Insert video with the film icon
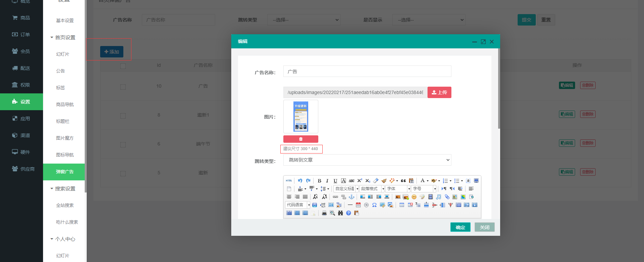644x262 pixels. click(x=431, y=197)
